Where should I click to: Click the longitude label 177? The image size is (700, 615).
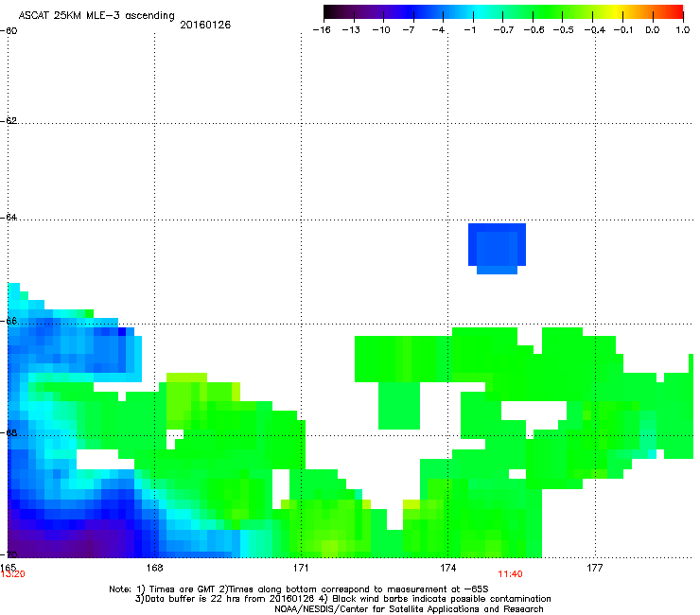pos(595,568)
